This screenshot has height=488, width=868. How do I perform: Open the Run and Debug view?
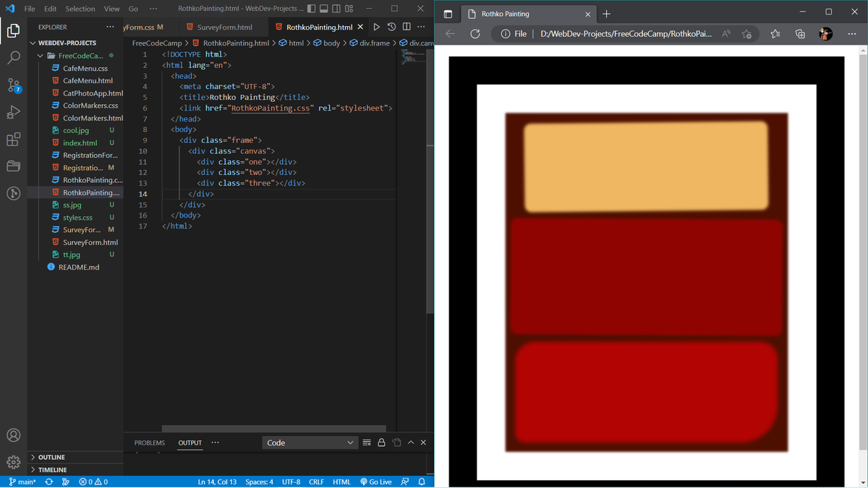click(x=13, y=112)
